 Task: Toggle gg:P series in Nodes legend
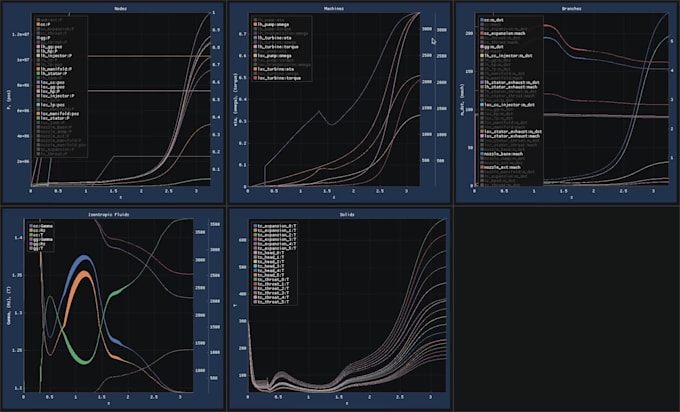pos(44,38)
